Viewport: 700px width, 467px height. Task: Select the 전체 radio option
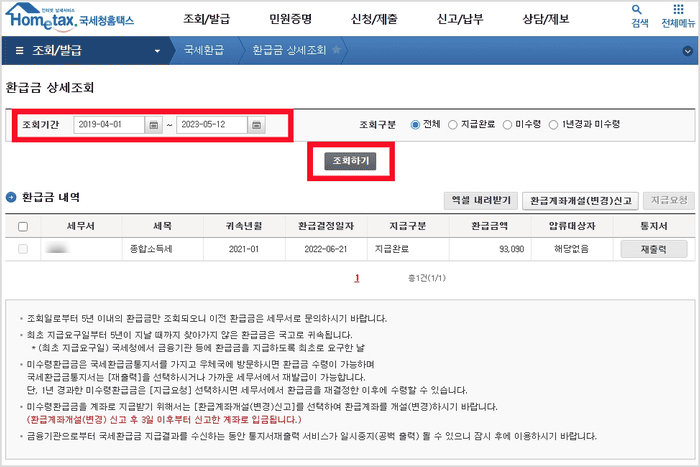pyautogui.click(x=415, y=125)
